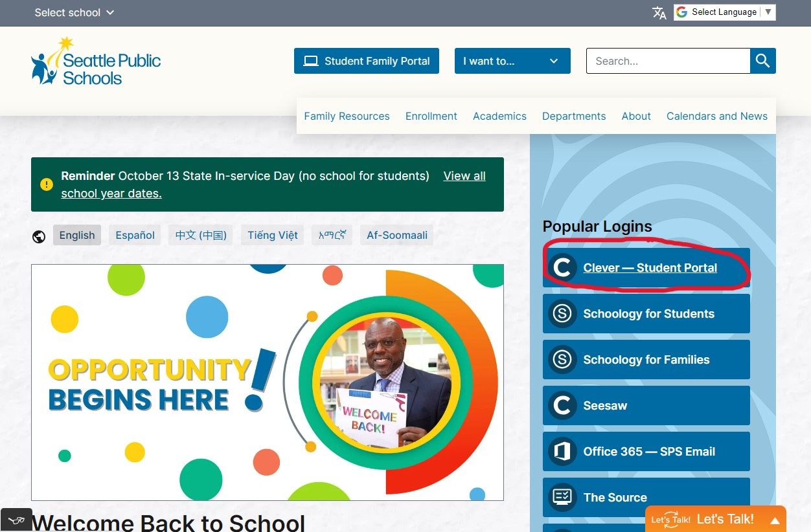Open the Family Resources menu
Image resolution: width=811 pixels, height=532 pixels.
point(347,116)
